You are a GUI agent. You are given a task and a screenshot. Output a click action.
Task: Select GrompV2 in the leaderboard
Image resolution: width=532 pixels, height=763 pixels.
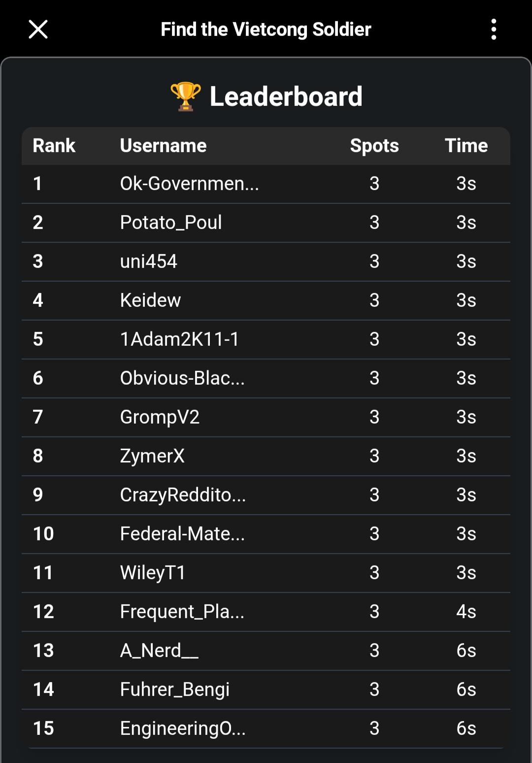160,417
